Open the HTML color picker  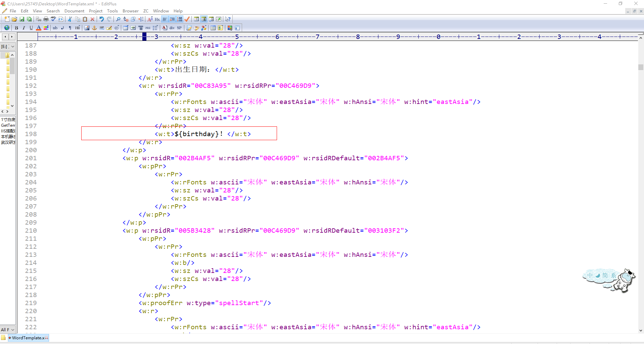[46, 28]
